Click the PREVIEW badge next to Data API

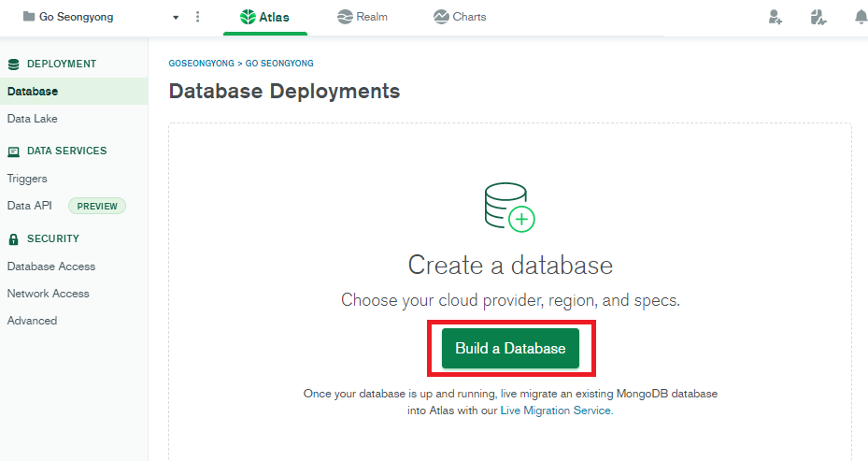(97, 206)
